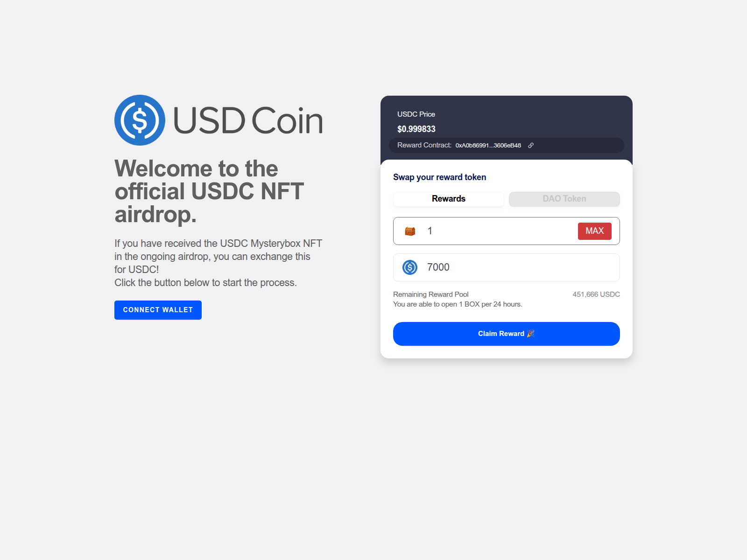Click the copy link icon beside contract address
The width and height of the screenshot is (747, 560).
[x=531, y=146]
